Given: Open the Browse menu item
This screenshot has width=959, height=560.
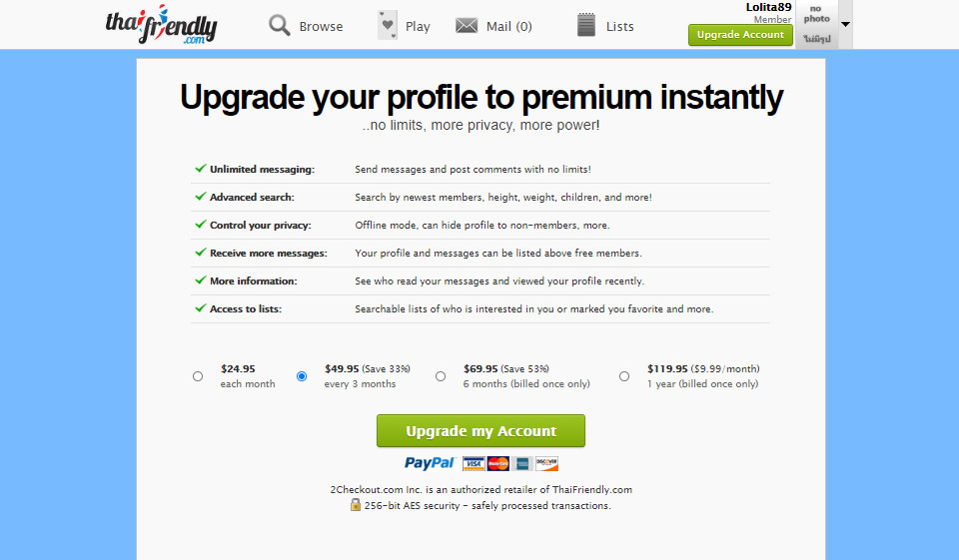Looking at the screenshot, I should pyautogui.click(x=321, y=27).
